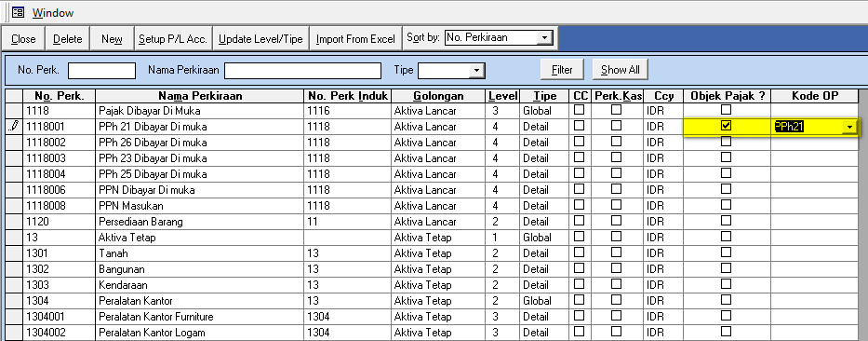Select the highlighted 'PPh21' Kode OP value
The width and height of the screenshot is (868, 341).
coord(790,127)
